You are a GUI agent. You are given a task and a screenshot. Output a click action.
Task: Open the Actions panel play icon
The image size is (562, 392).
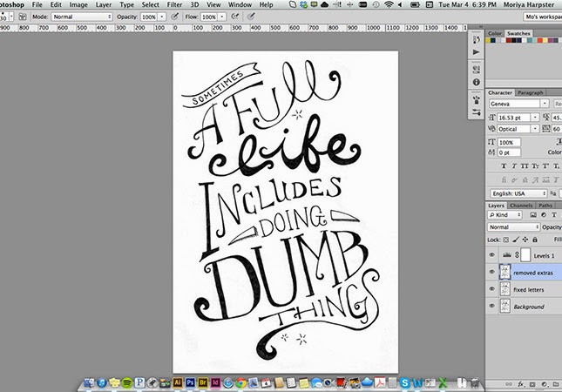pos(476,52)
